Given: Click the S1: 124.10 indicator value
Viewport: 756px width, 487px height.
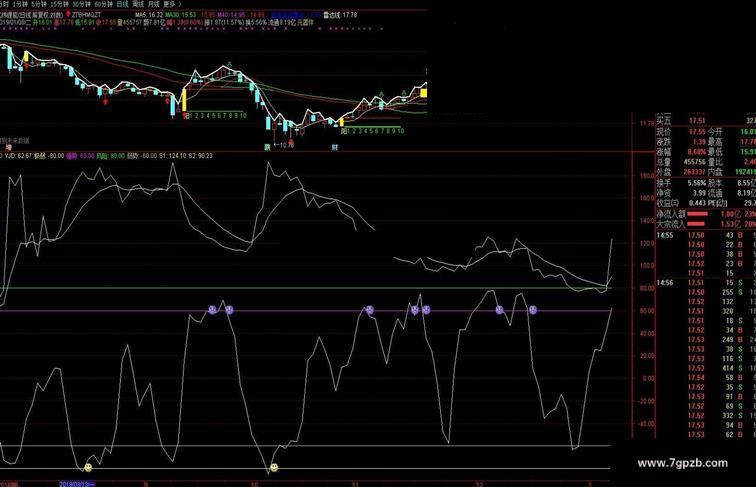Looking at the screenshot, I should [174, 156].
